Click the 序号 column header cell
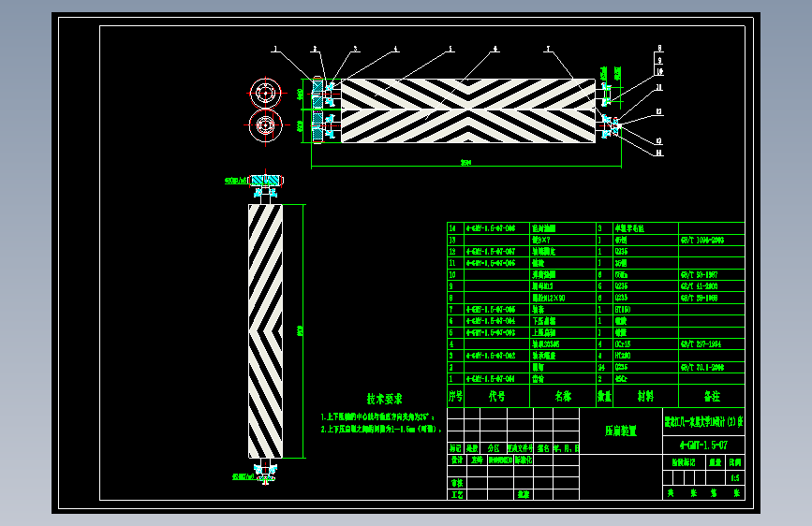The image size is (812, 526). click(x=455, y=396)
